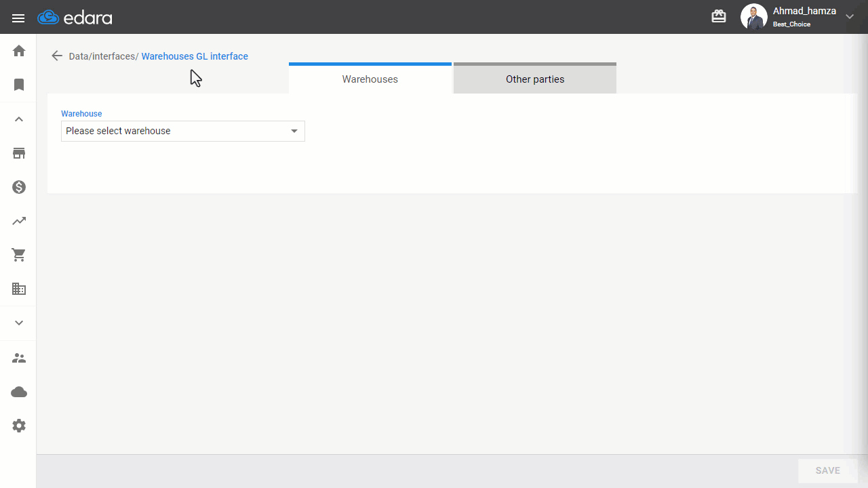This screenshot has height=488, width=868.
Task: Open the cloud sidebar icon
Action: [19, 392]
